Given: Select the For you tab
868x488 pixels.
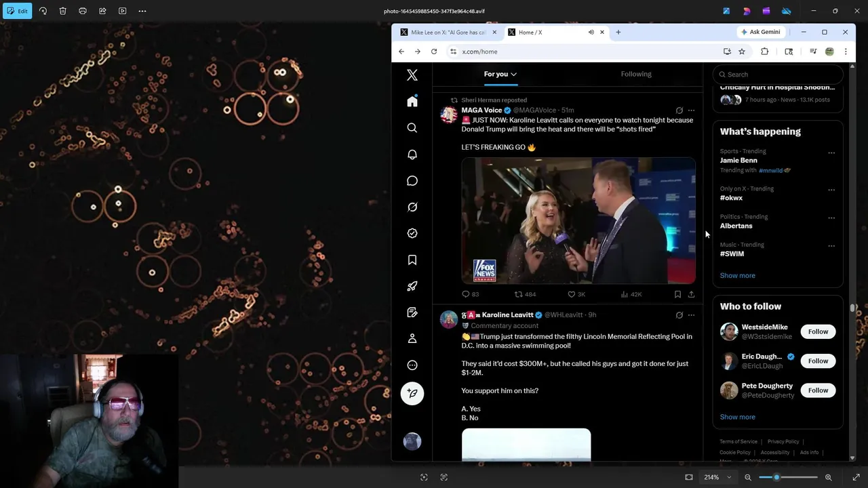Looking at the screenshot, I should point(500,74).
